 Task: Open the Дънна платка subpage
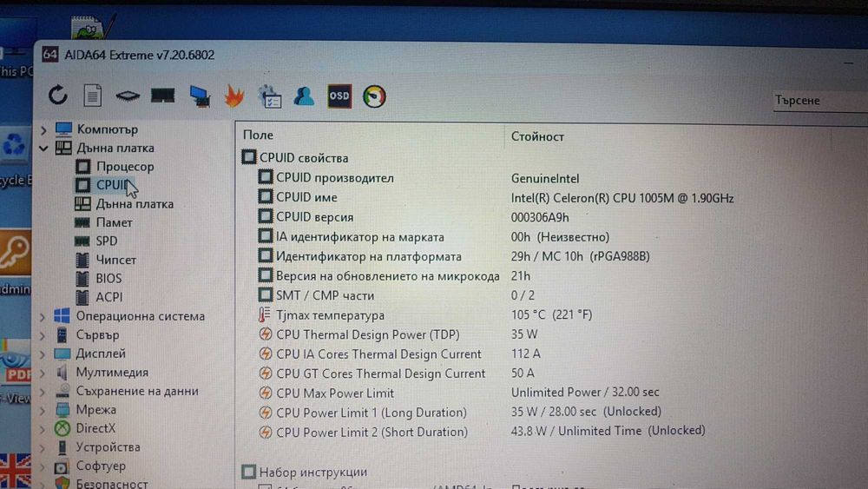point(135,204)
